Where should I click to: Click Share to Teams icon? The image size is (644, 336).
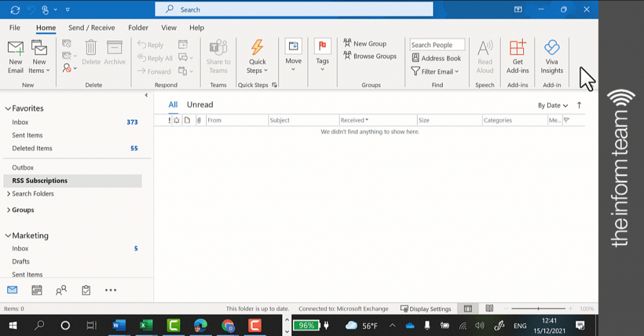click(x=218, y=57)
